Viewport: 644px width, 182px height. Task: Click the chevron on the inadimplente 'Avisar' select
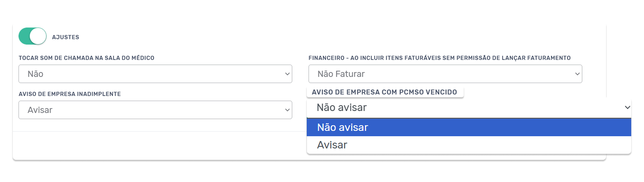pos(287,110)
